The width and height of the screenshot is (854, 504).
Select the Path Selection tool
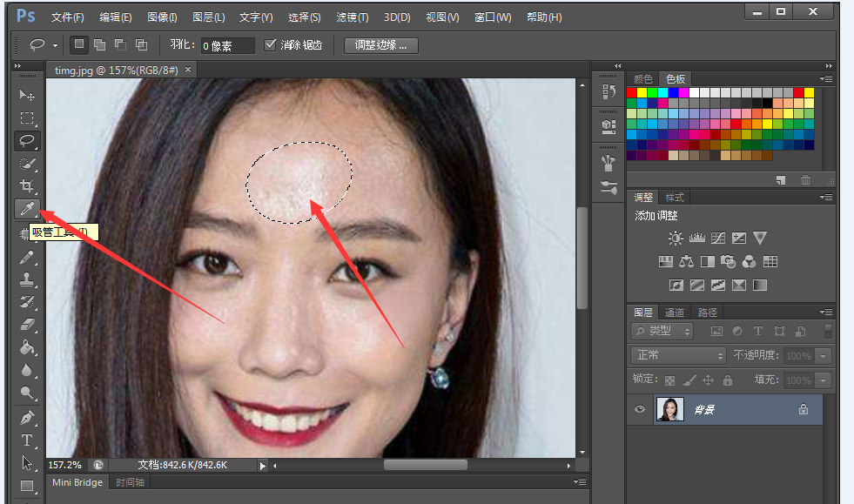(27, 463)
